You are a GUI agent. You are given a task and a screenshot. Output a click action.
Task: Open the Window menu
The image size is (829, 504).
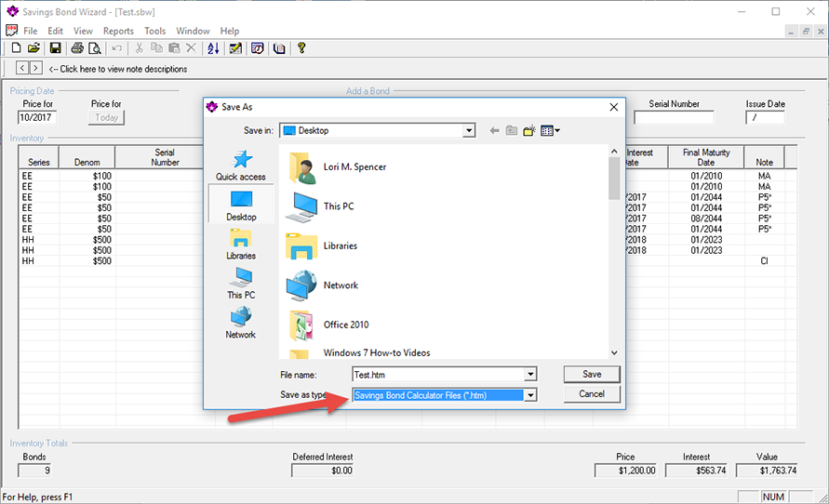[x=193, y=32]
